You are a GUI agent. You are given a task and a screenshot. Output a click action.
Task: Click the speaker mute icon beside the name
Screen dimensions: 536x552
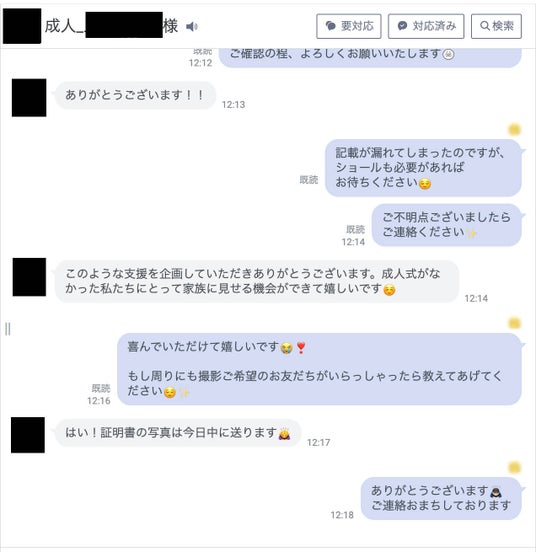pos(192,26)
